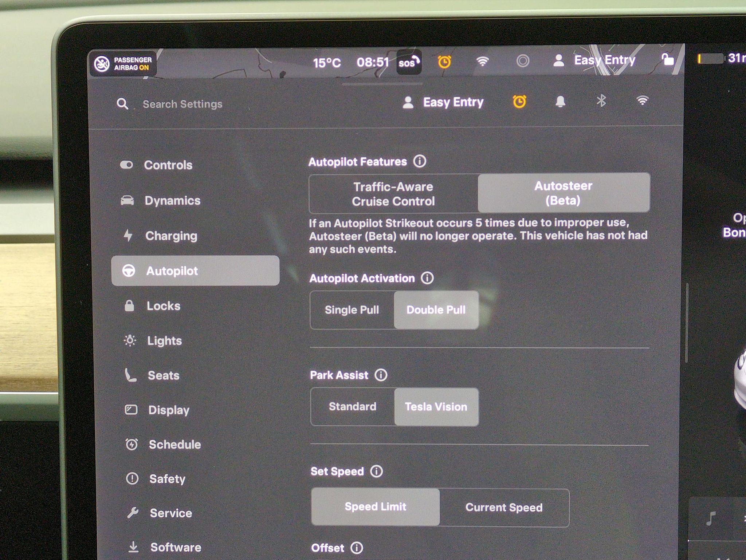
Task: Tap the SOS signal icon in status bar
Action: (409, 63)
